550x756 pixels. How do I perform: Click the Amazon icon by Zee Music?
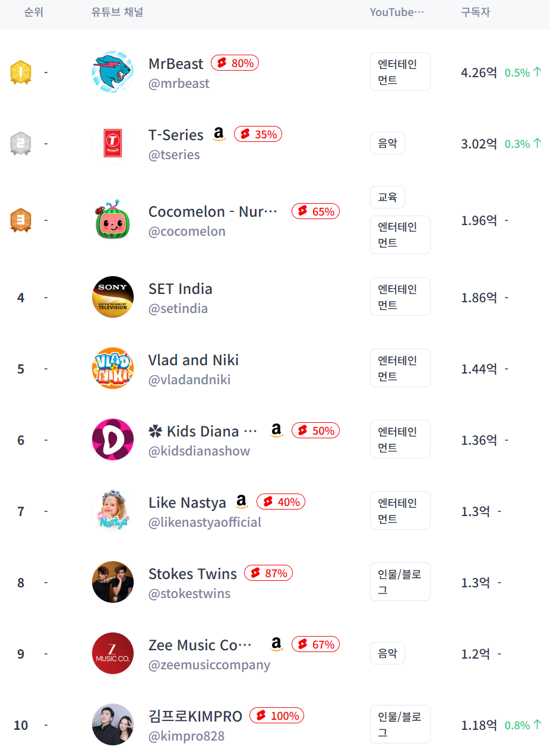pos(276,644)
